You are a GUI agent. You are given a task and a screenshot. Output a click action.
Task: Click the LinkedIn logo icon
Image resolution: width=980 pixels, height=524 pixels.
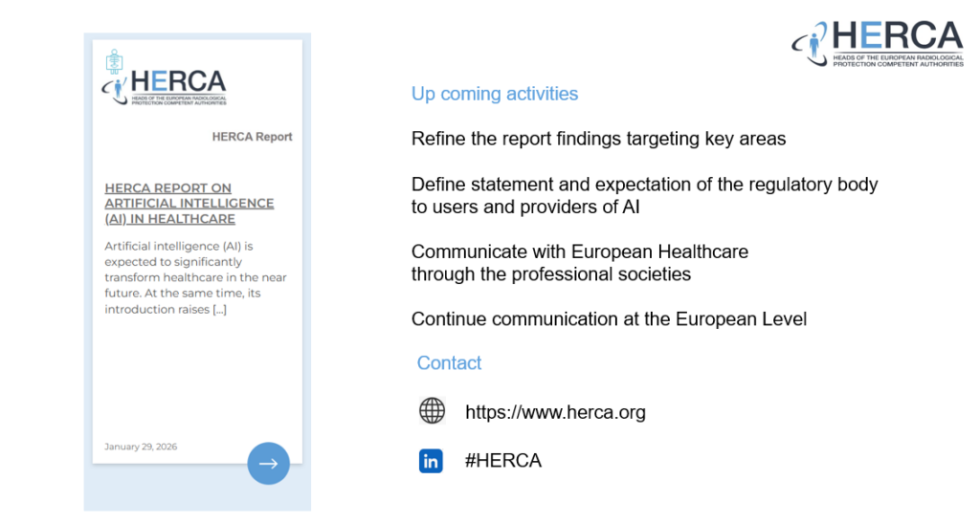coord(431,461)
